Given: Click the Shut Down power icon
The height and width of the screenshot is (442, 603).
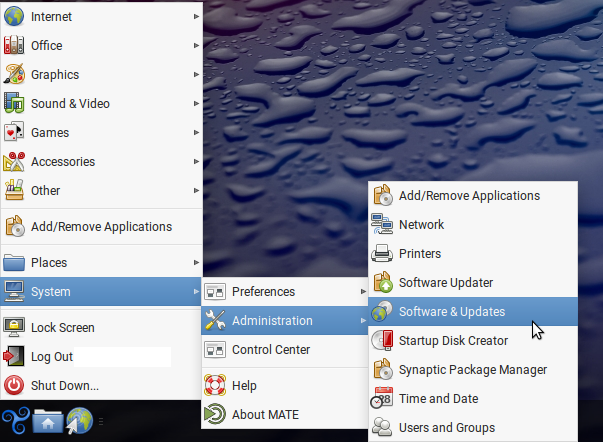Looking at the screenshot, I should pyautogui.click(x=15, y=385).
